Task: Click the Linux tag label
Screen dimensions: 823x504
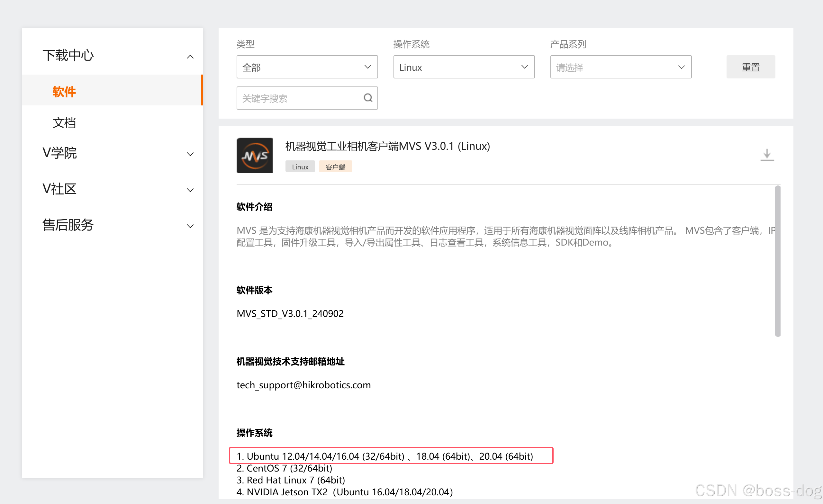Action: coord(300,167)
